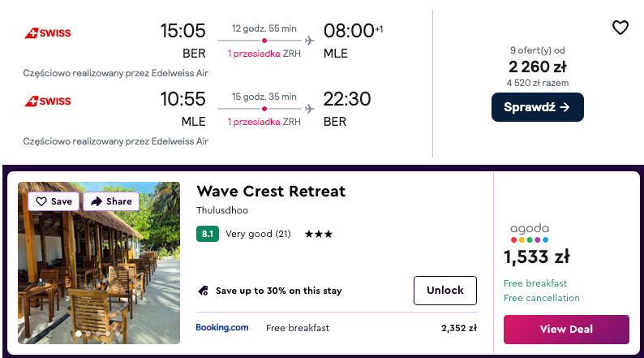Click the Unlock button
Image resolution: width=644 pixels, height=358 pixels.
[444, 290]
